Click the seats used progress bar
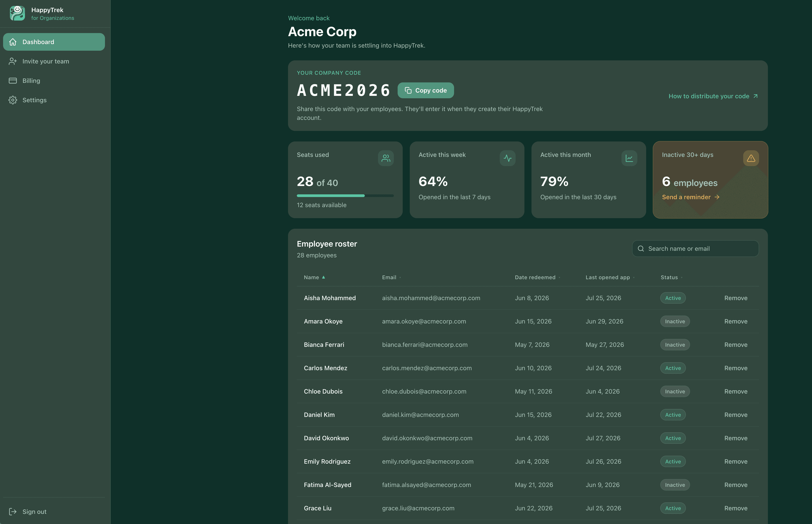This screenshot has height=524, width=812. pyautogui.click(x=345, y=196)
